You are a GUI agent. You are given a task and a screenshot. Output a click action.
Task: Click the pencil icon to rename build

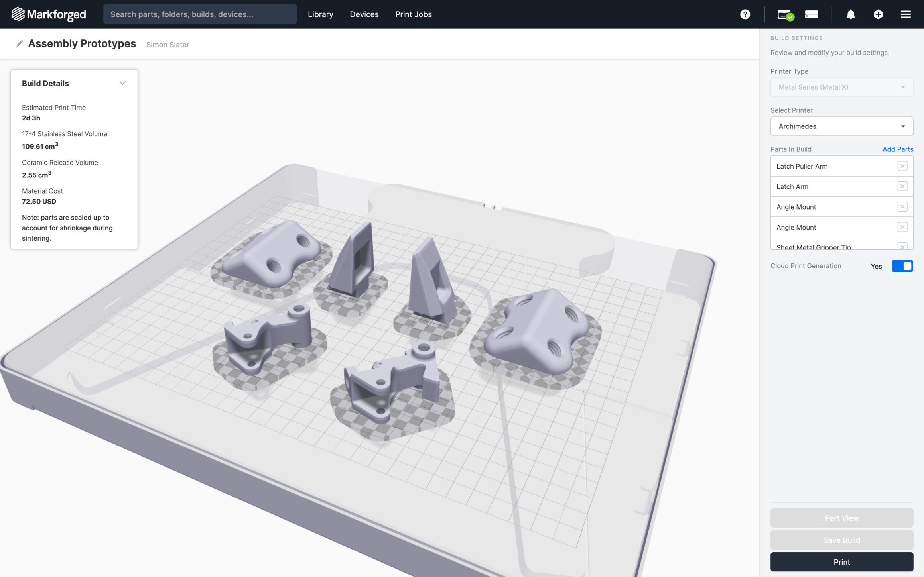coord(20,43)
